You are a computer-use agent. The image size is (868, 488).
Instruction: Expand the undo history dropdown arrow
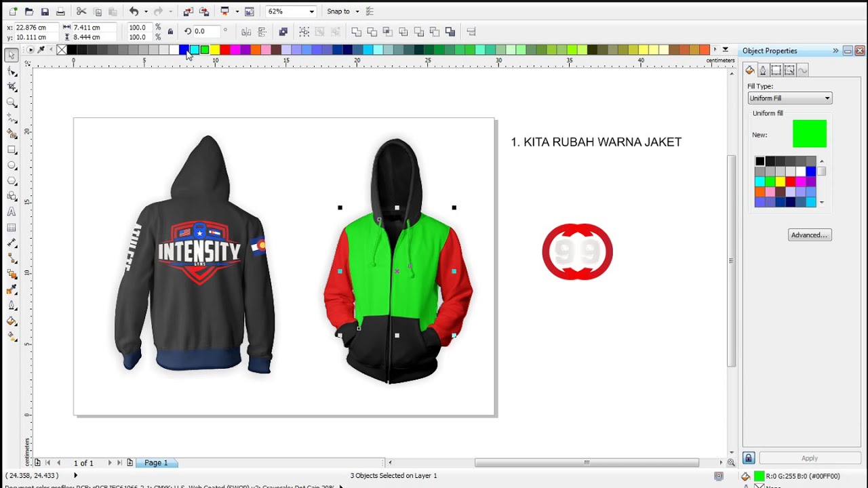pos(146,12)
